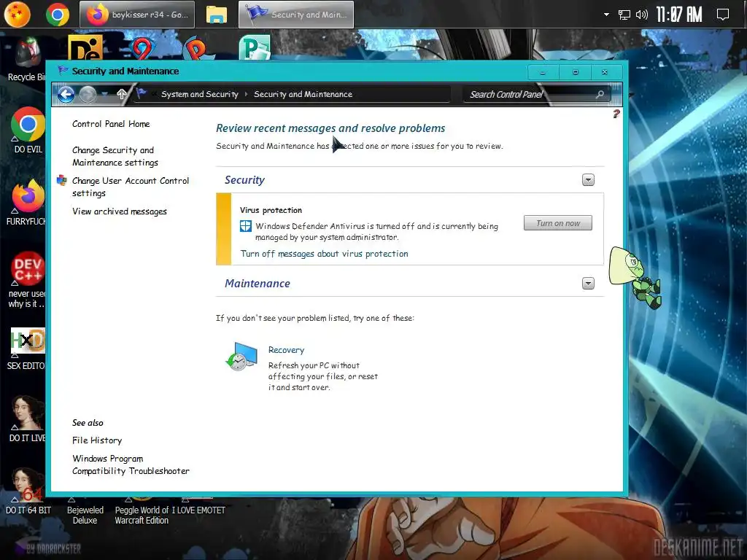The width and height of the screenshot is (747, 560).
Task: Open the Recovery link
Action: (x=286, y=350)
